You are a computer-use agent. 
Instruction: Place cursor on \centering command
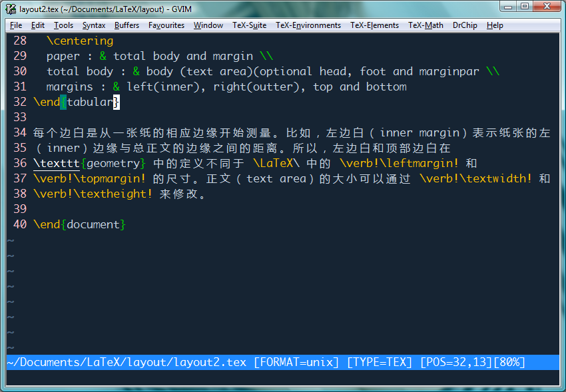tap(80, 41)
